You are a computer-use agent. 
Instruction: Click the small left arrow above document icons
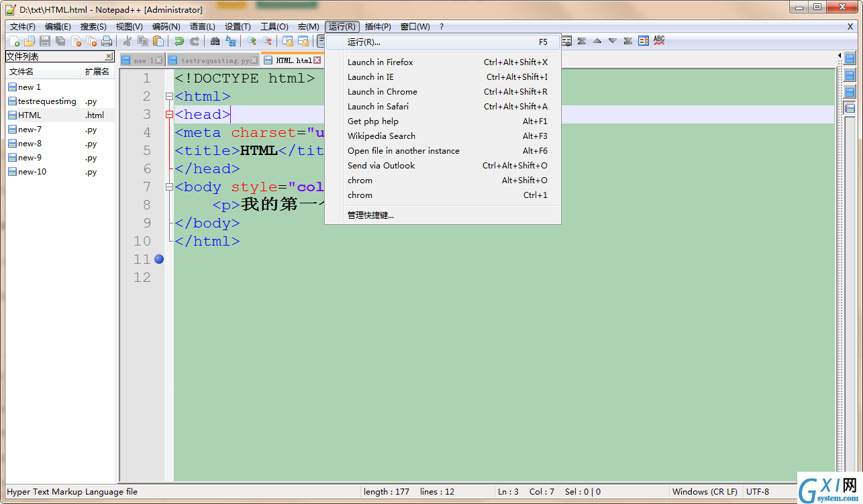pyautogui.click(x=840, y=56)
